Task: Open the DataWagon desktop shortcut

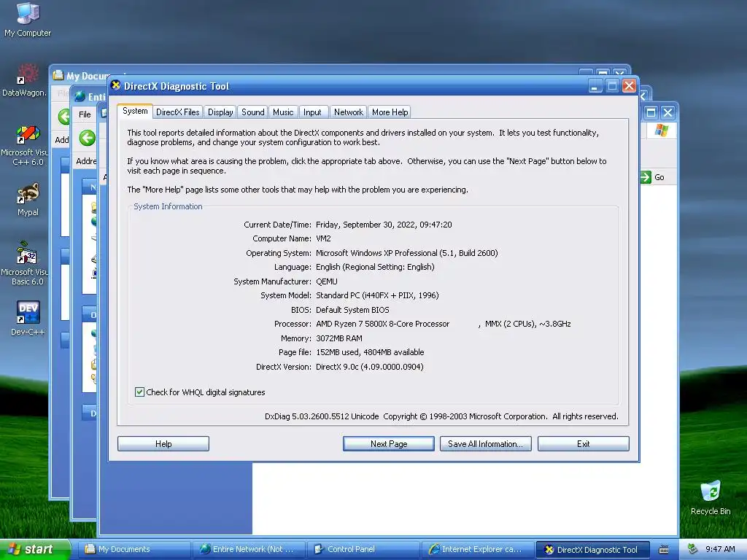Action: [x=25, y=80]
